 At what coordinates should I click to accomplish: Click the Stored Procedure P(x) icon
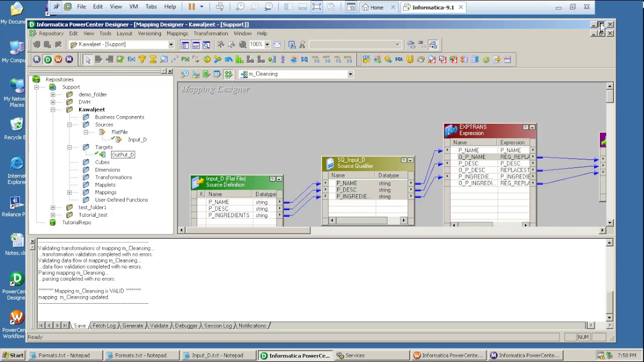click(185, 59)
